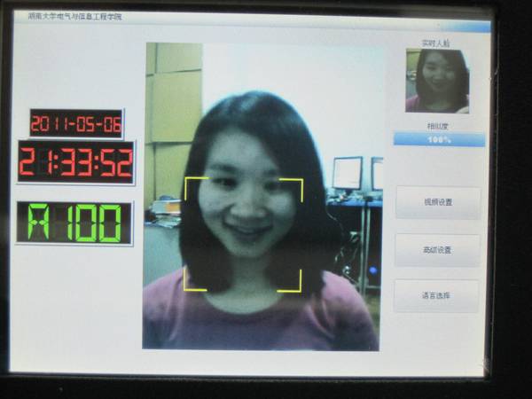Click the green A100 result display
The image size is (532, 399).
tap(74, 223)
